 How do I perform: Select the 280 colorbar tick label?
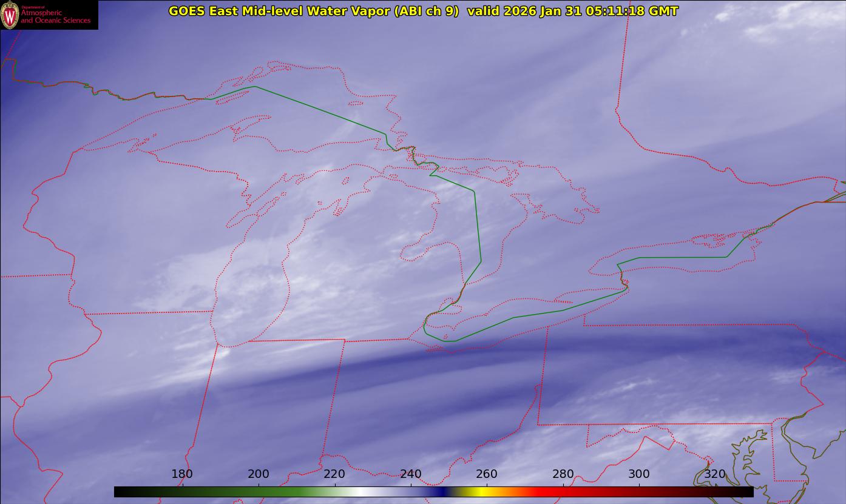tap(563, 474)
